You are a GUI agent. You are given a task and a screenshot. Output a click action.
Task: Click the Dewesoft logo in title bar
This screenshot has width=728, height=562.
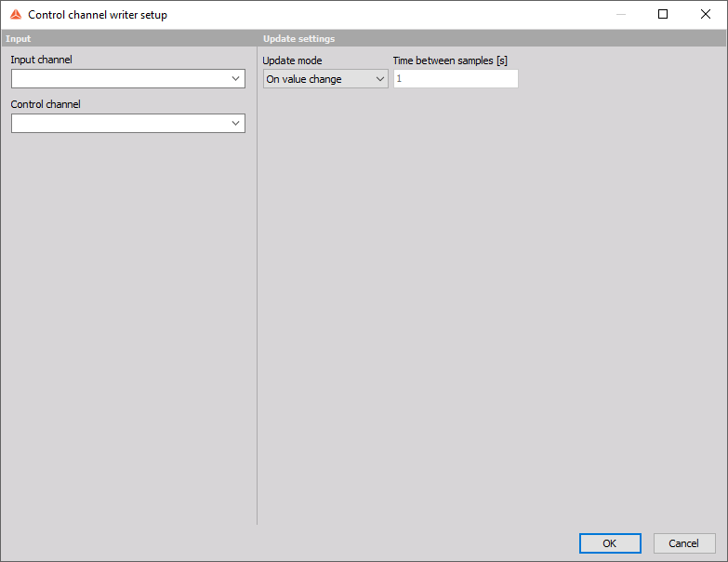[16, 15]
